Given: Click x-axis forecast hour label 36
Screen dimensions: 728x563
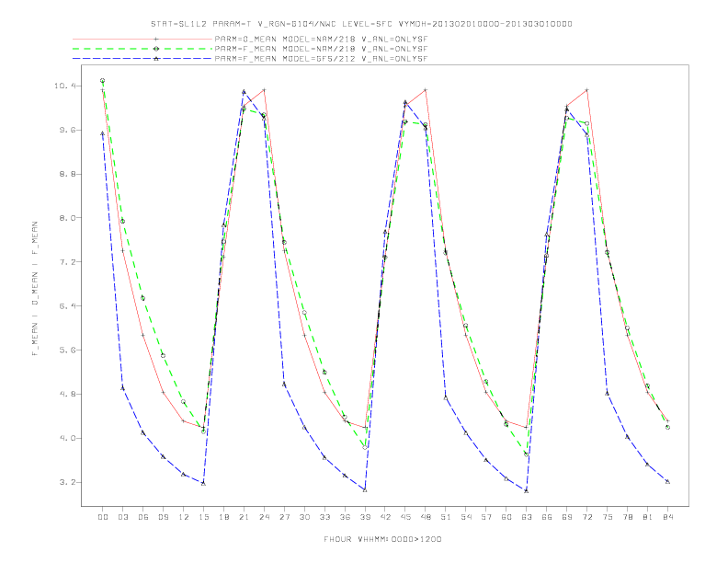Looking at the screenshot, I should (x=345, y=517).
